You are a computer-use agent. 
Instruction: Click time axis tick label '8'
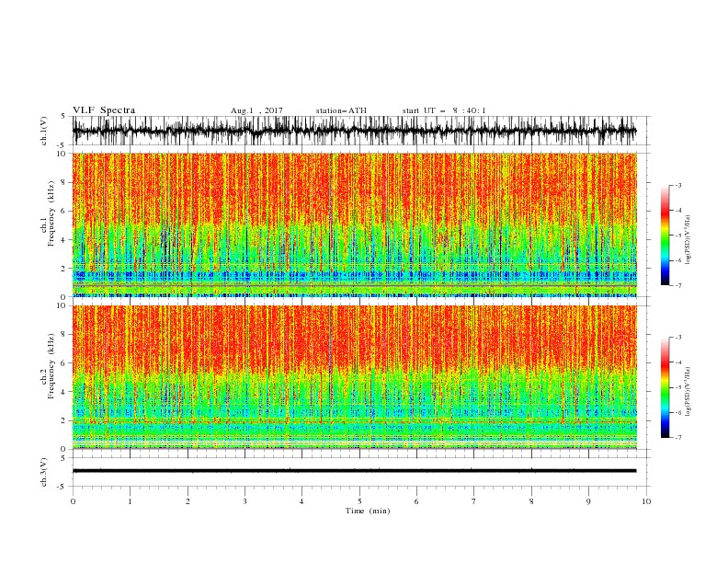(x=531, y=501)
